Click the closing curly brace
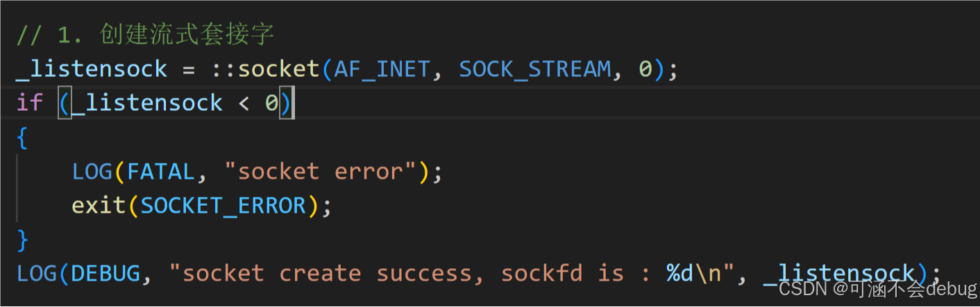Image resolution: width=980 pixels, height=307 pixels. (23, 240)
